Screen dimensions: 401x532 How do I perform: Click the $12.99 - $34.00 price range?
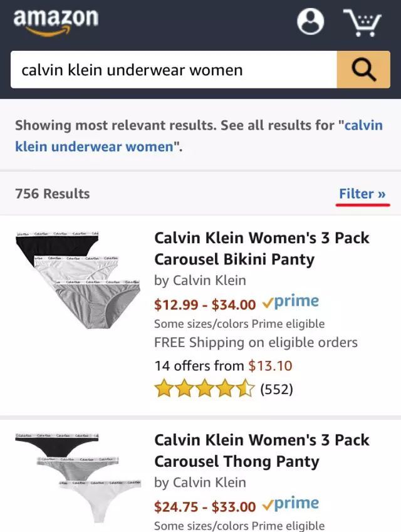tap(205, 305)
